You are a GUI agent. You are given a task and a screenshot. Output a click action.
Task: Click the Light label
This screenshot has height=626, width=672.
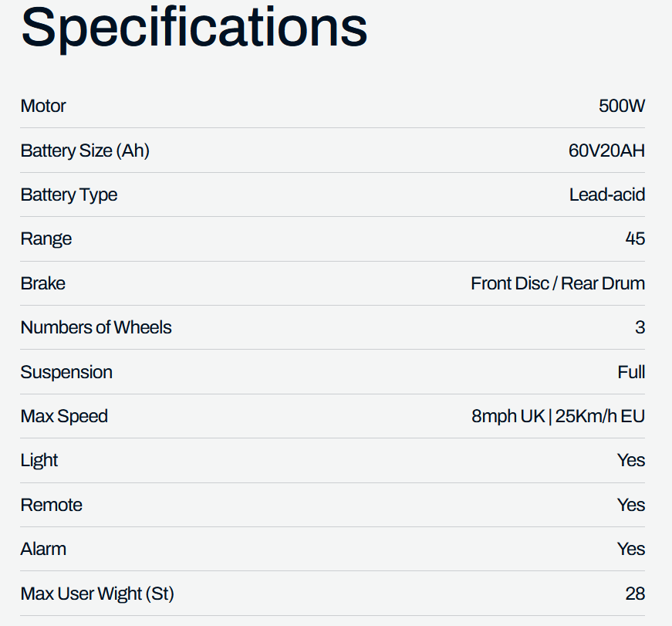tap(39, 460)
